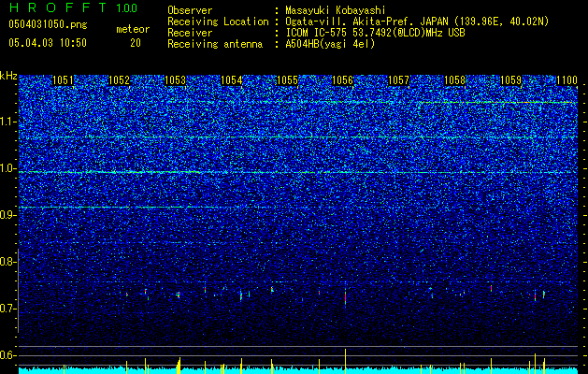This screenshot has height=374, width=588.
Task: Click the 0.9 frequency axis label
Action: click(x=7, y=215)
